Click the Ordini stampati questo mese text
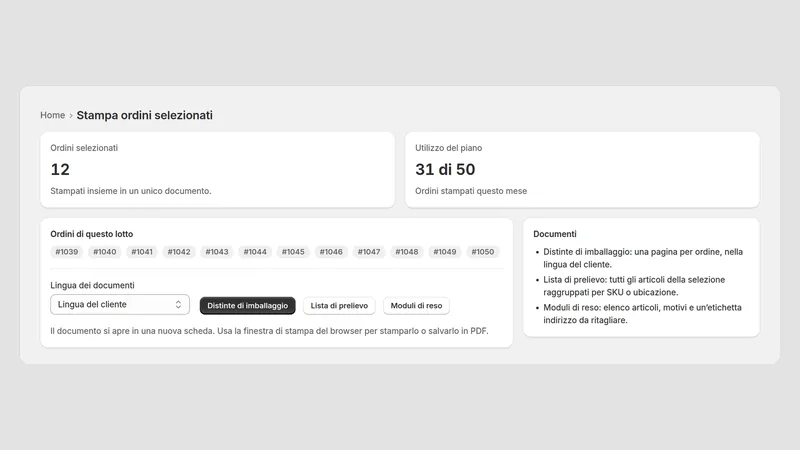Screen dimensions: 800x450 471,191
